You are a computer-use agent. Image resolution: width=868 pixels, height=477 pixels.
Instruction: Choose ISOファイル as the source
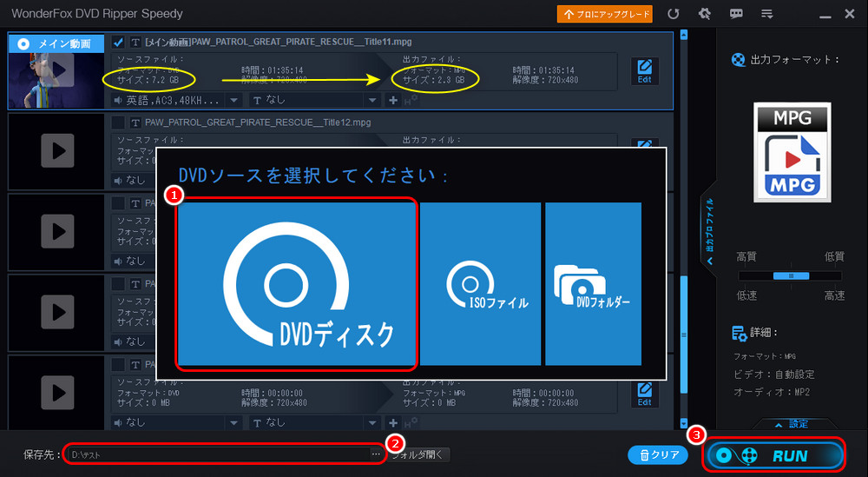481,284
